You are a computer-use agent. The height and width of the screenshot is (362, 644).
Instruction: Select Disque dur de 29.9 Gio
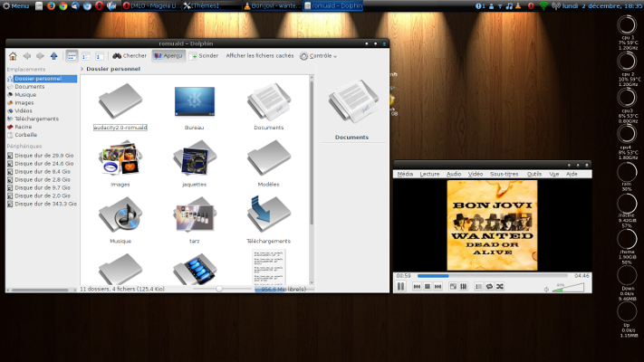[x=41, y=156]
